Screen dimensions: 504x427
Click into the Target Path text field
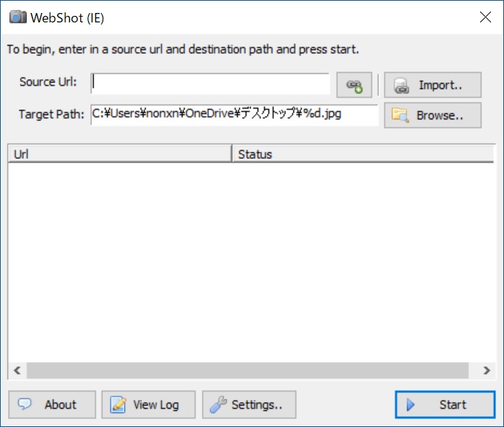[234, 114]
